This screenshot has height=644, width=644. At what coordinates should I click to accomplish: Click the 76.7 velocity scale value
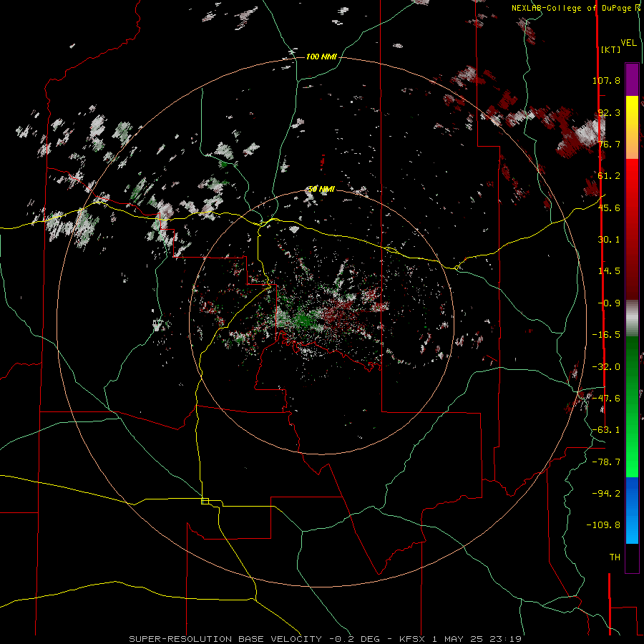coord(609,144)
